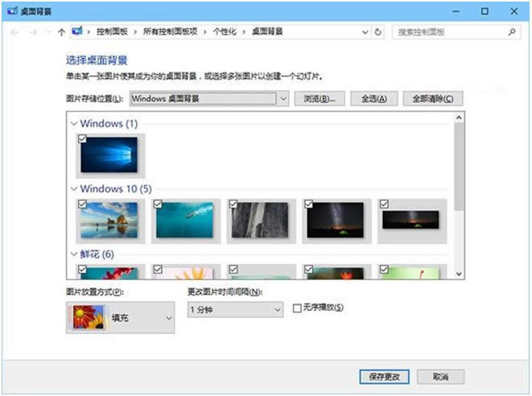Screen dimensions: 532x396
Task: Click the control panel icon in address bar
Action: [77, 31]
